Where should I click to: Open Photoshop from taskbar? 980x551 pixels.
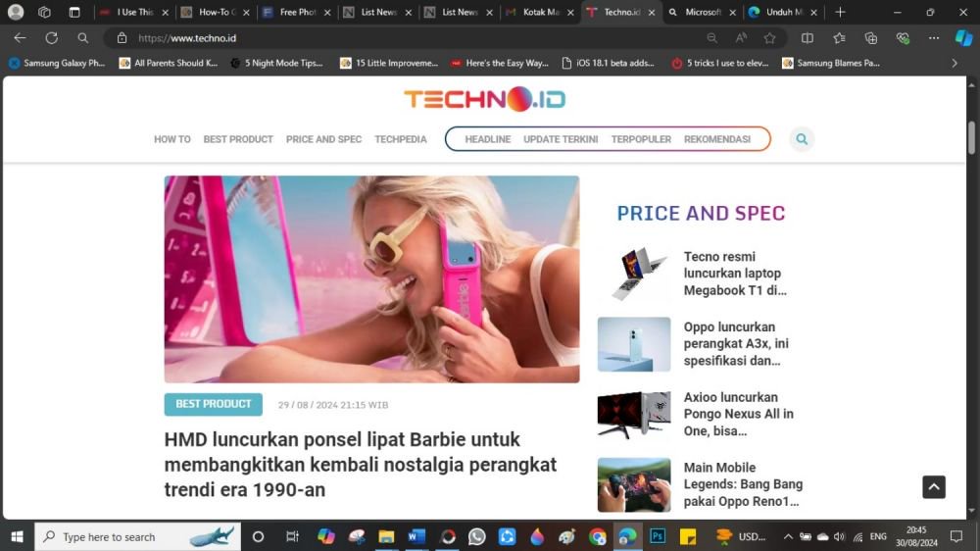[x=658, y=536]
